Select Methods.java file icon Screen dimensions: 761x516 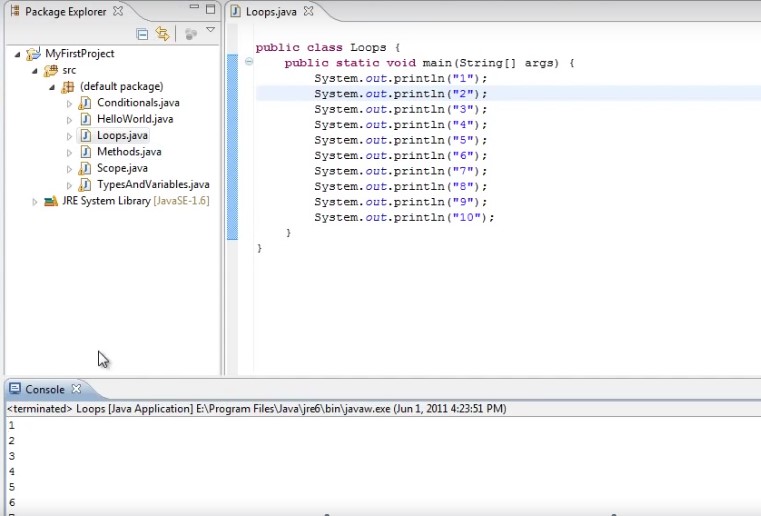point(85,152)
